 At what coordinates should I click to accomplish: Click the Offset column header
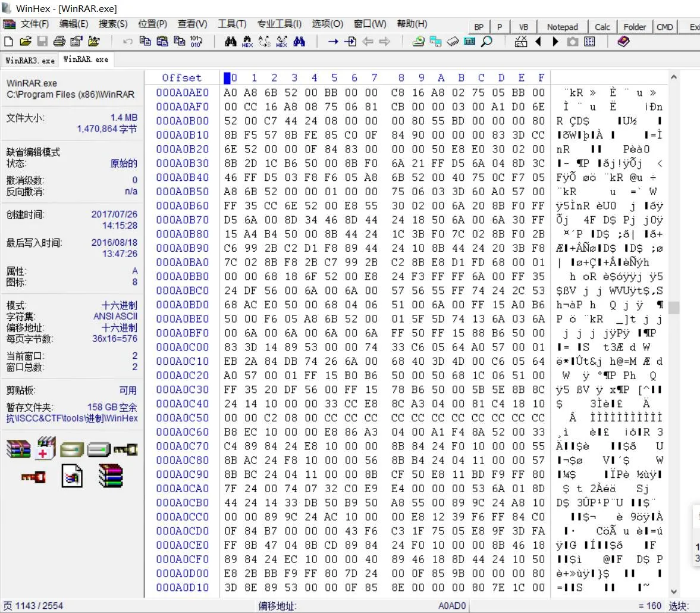(x=182, y=78)
